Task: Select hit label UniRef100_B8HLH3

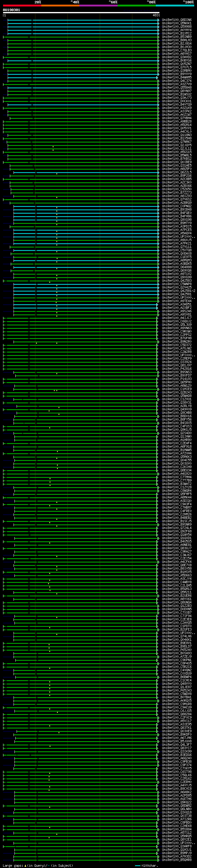Action: coord(177,40)
